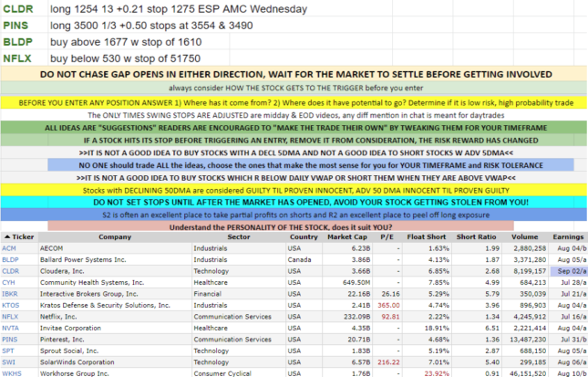This screenshot has width=588, height=377.
Task: Click the Ballard Power Systems Inc. cell
Action: pos(115,259)
